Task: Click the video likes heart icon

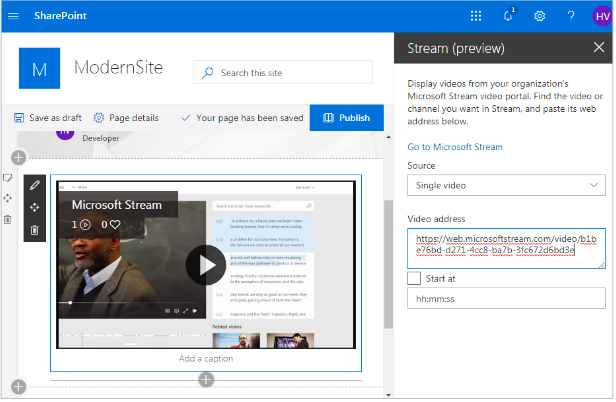Action: 116,225
